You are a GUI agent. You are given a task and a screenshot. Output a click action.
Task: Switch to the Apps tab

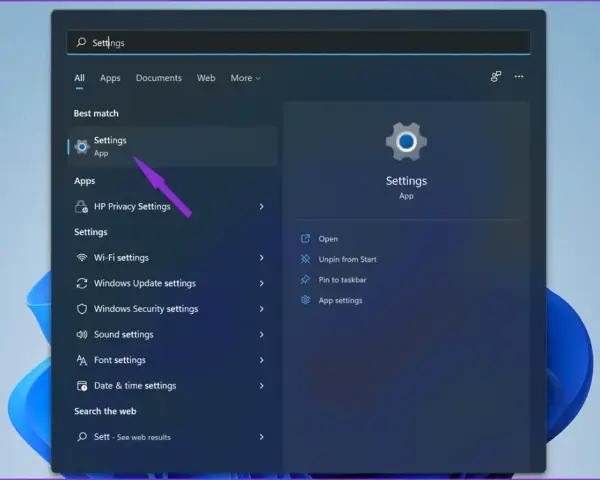coord(110,78)
